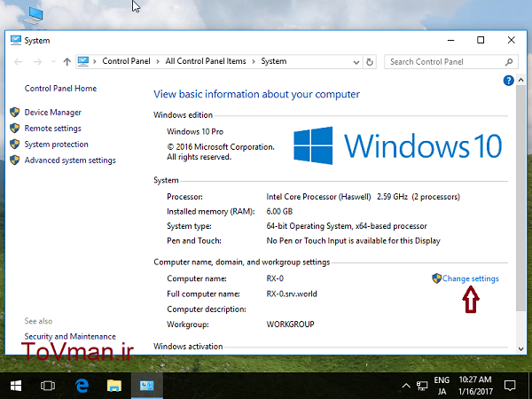This screenshot has width=532, height=399.
Task: Click the computer icon in address bar
Action: [x=83, y=61]
